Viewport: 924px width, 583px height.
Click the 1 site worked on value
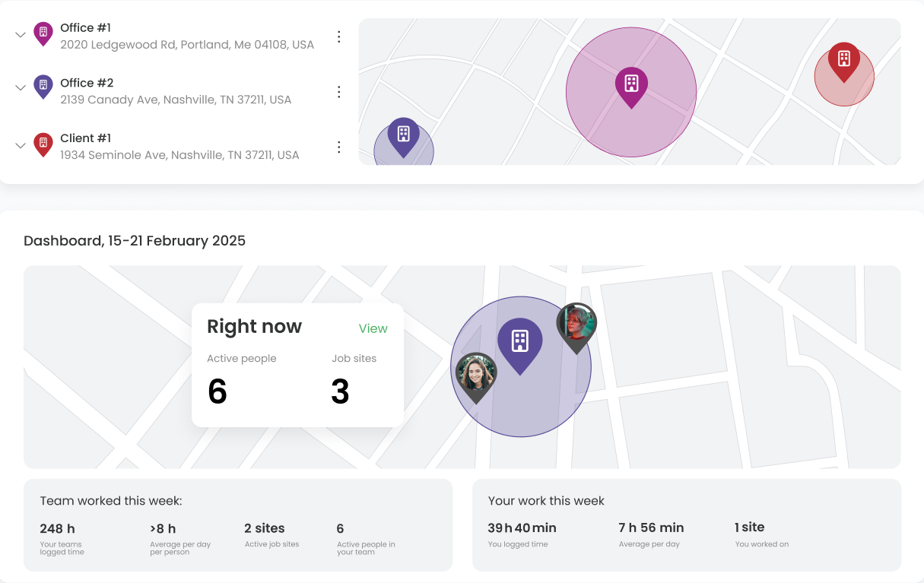749,527
